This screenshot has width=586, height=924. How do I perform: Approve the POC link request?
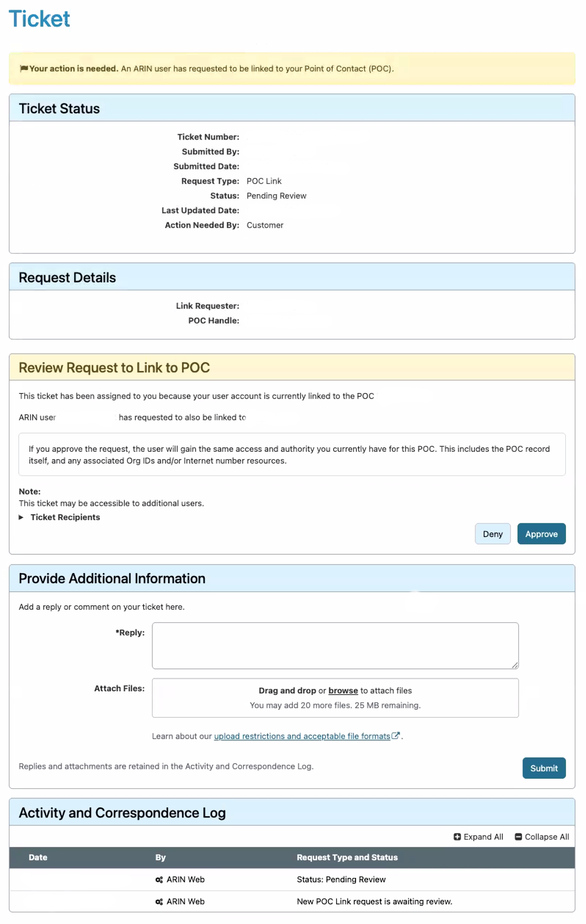click(x=541, y=534)
